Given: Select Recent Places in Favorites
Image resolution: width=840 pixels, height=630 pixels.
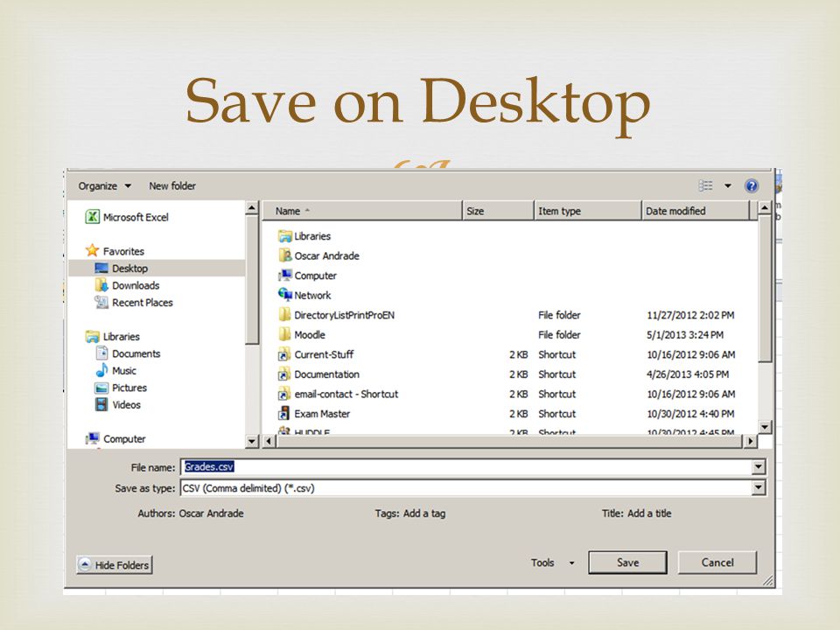Looking at the screenshot, I should tap(143, 303).
